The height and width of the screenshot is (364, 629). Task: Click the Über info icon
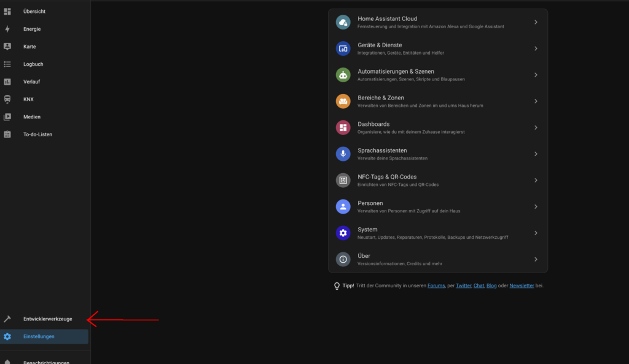point(343,260)
